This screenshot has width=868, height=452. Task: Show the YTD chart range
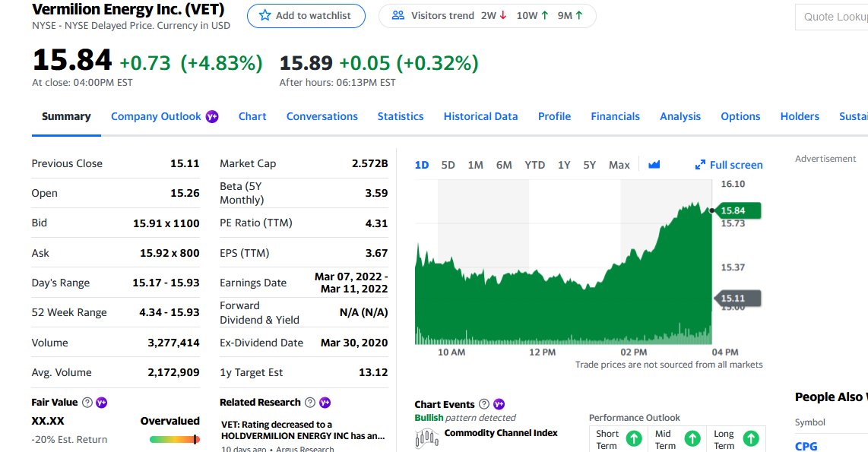(535, 165)
